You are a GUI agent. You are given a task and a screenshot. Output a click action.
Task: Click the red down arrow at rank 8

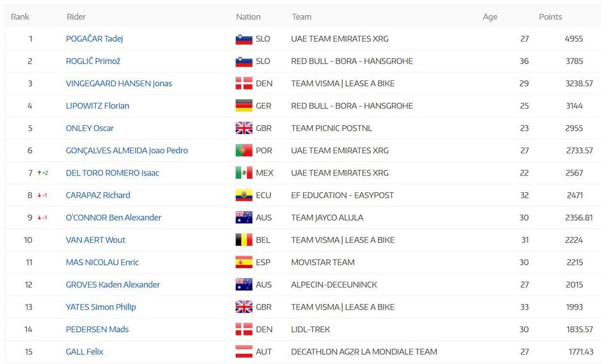tap(40, 195)
